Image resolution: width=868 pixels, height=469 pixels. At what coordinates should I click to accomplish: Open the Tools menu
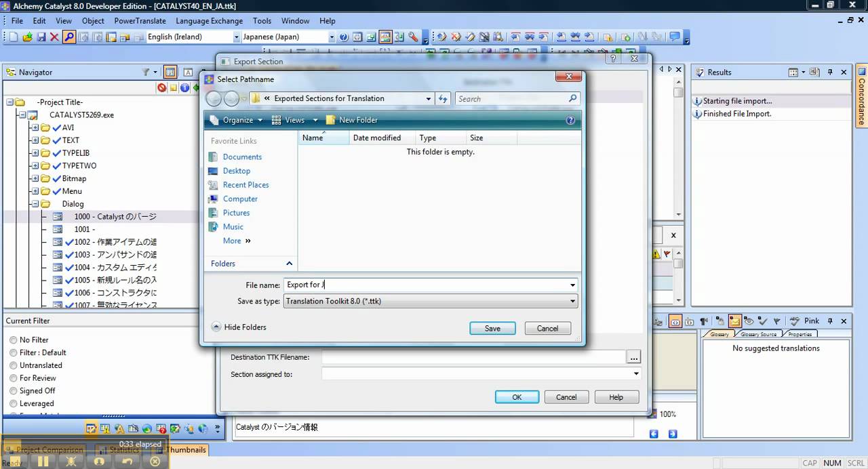tap(262, 21)
